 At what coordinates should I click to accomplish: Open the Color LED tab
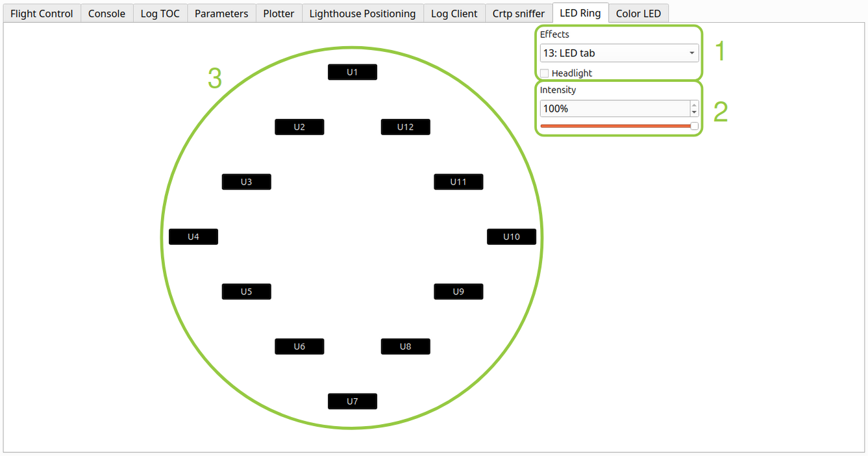pos(638,14)
